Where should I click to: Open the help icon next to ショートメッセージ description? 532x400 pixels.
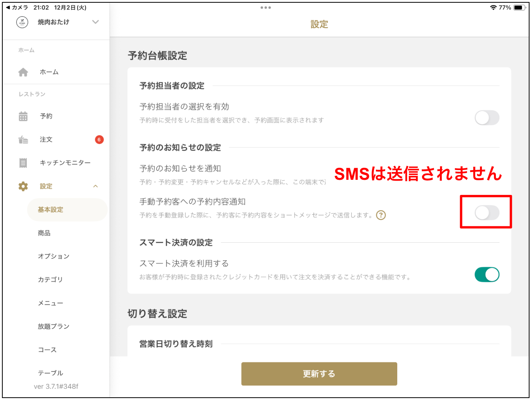pyautogui.click(x=381, y=215)
